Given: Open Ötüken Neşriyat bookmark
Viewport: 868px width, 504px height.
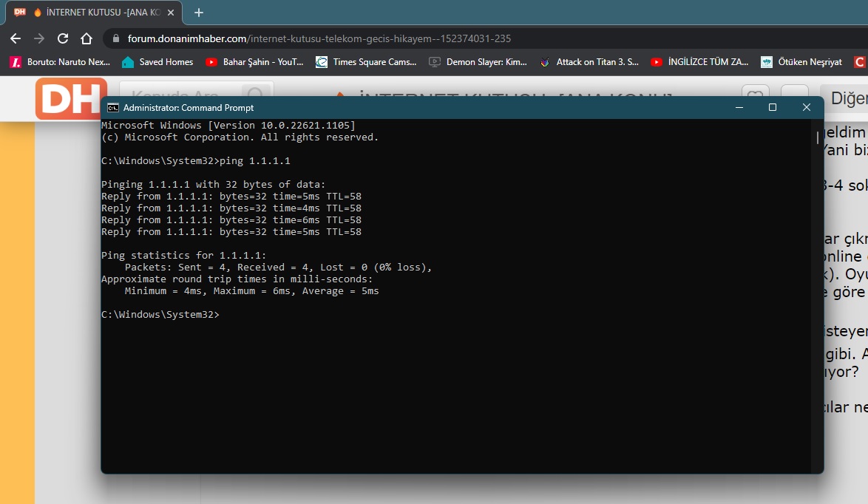Looking at the screenshot, I should [801, 62].
